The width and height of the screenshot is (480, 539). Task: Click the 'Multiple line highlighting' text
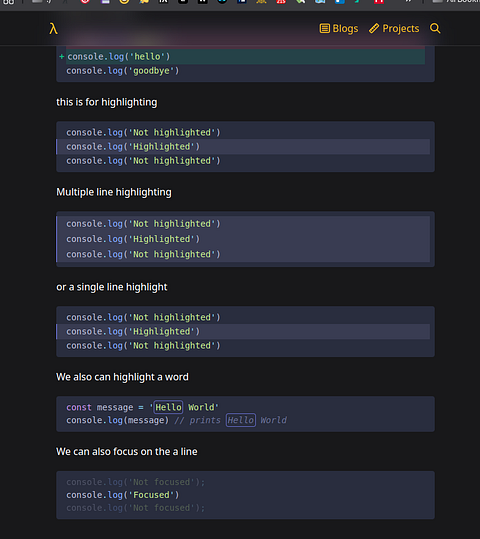(x=114, y=192)
